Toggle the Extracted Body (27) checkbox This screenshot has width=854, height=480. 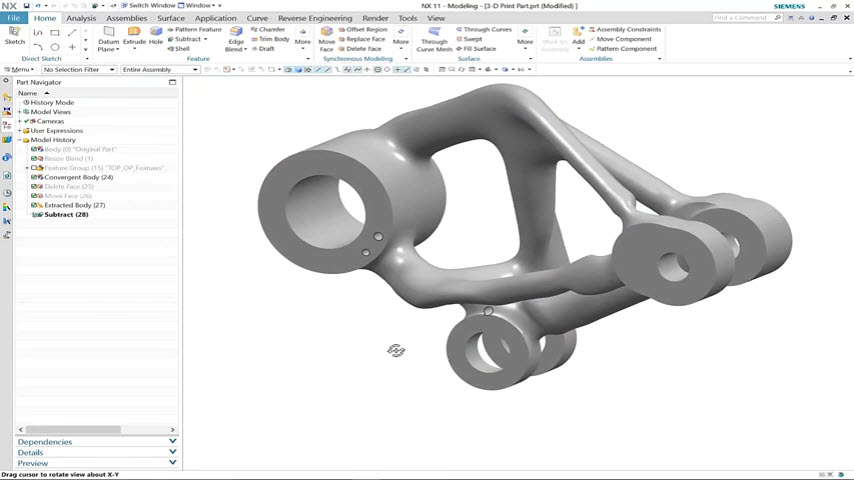click(x=34, y=205)
